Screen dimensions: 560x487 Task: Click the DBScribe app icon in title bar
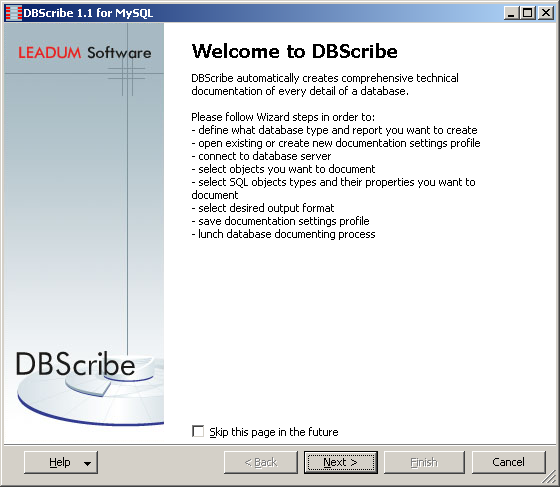pyautogui.click(x=14, y=13)
